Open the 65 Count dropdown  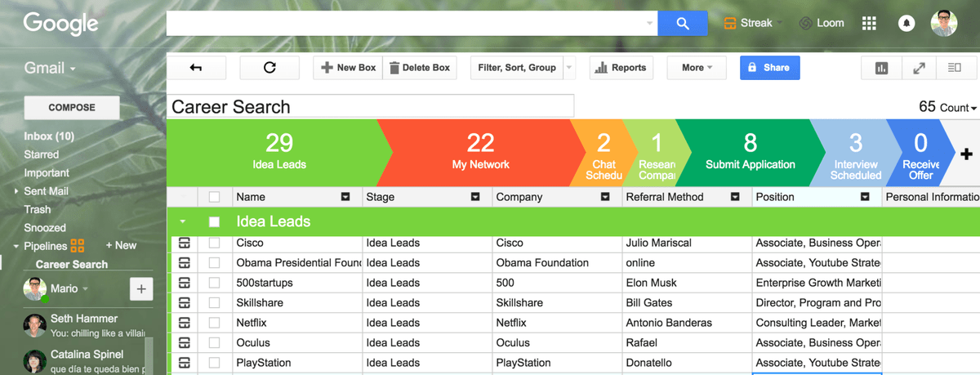pos(947,107)
